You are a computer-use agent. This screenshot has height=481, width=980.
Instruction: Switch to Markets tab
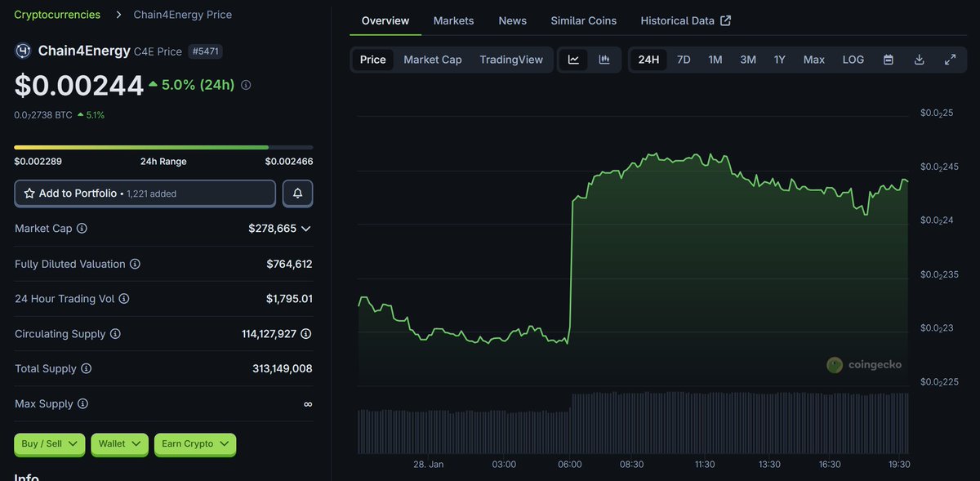tap(453, 20)
